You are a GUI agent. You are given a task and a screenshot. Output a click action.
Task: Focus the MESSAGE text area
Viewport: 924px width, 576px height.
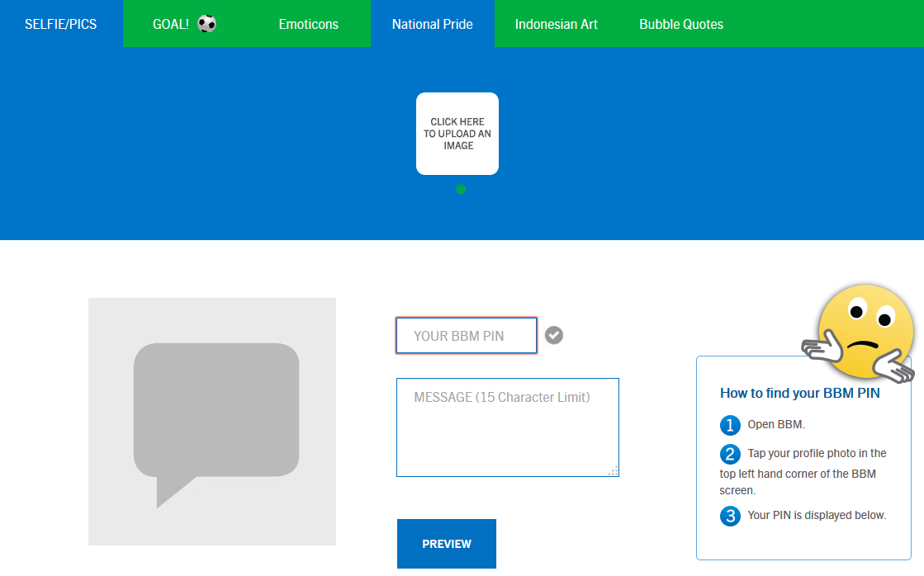pyautogui.click(x=507, y=427)
